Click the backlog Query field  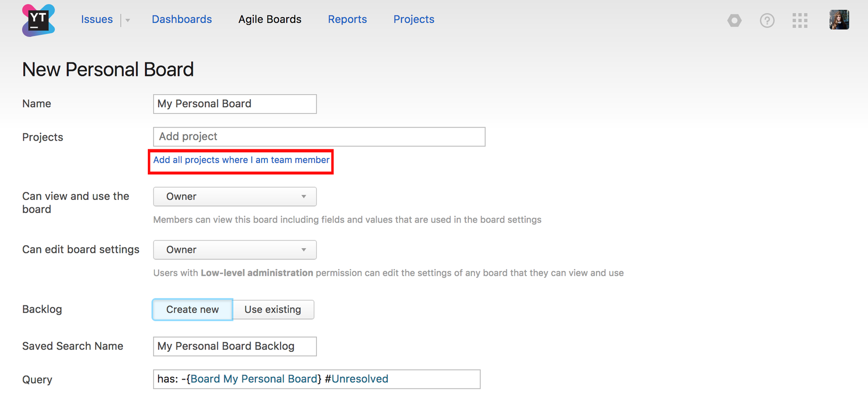pos(316,379)
